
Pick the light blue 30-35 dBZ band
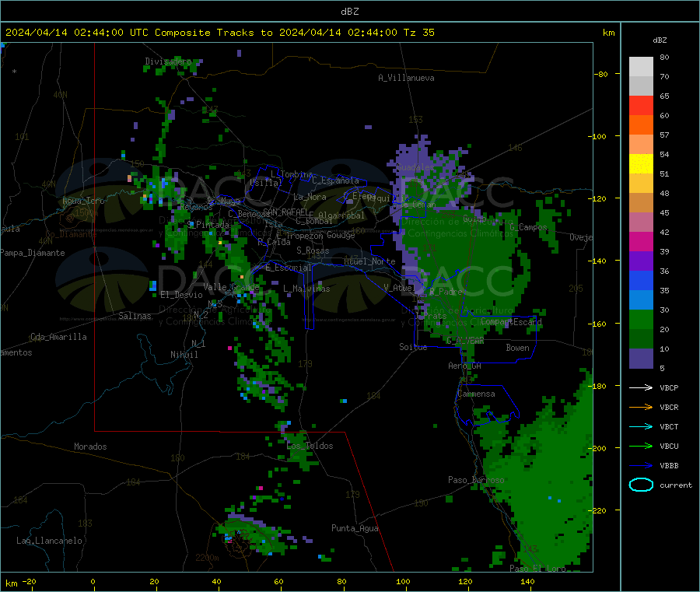641,300
